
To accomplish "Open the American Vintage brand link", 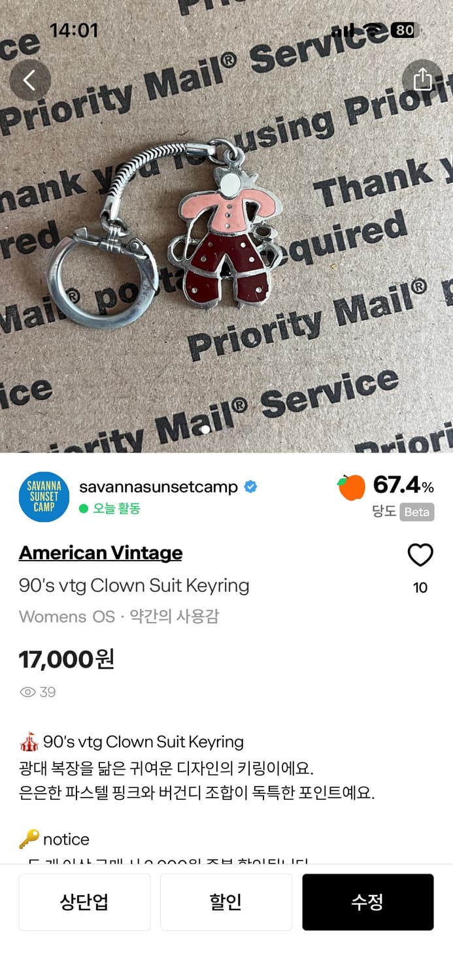I will (101, 553).
